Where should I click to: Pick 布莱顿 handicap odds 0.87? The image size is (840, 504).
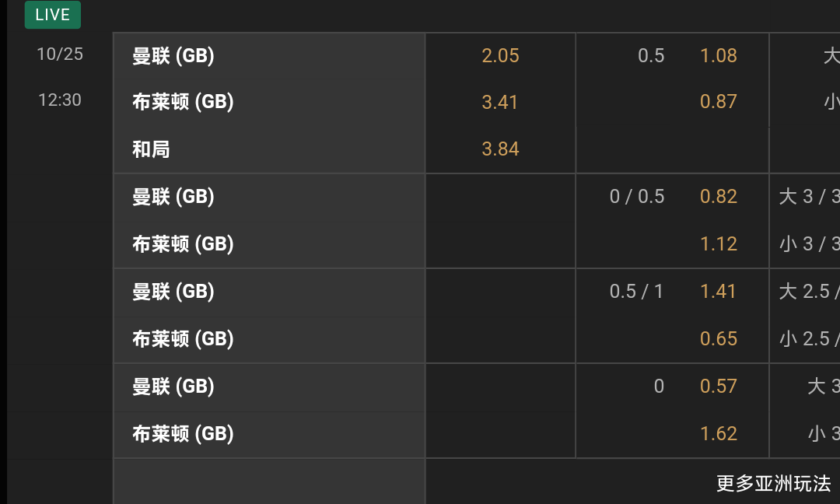(x=718, y=102)
